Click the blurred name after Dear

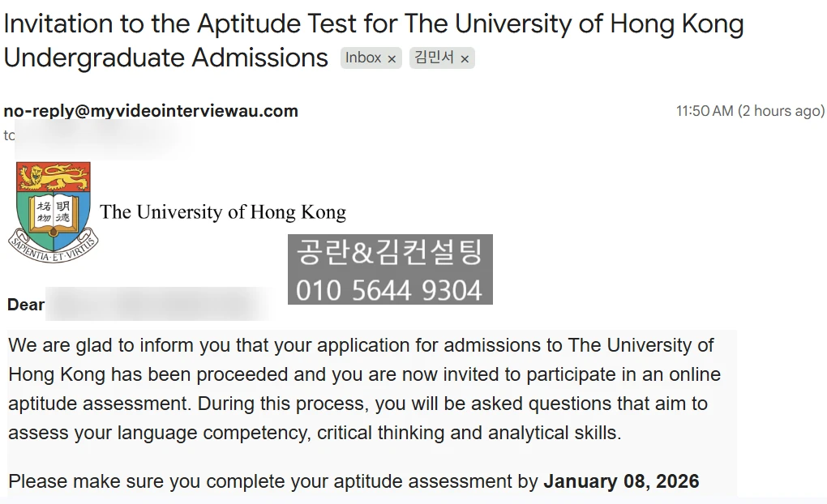click(x=158, y=305)
